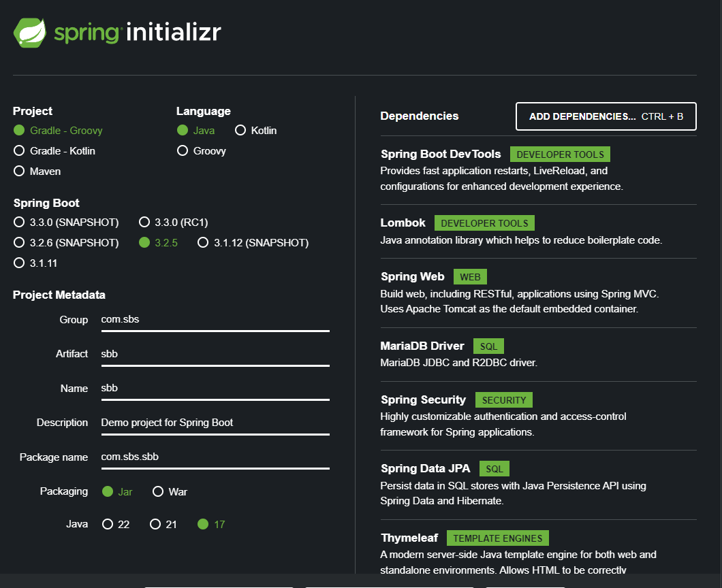Screen dimensions: 722x588
Task: Edit the Description field
Action: point(215,423)
